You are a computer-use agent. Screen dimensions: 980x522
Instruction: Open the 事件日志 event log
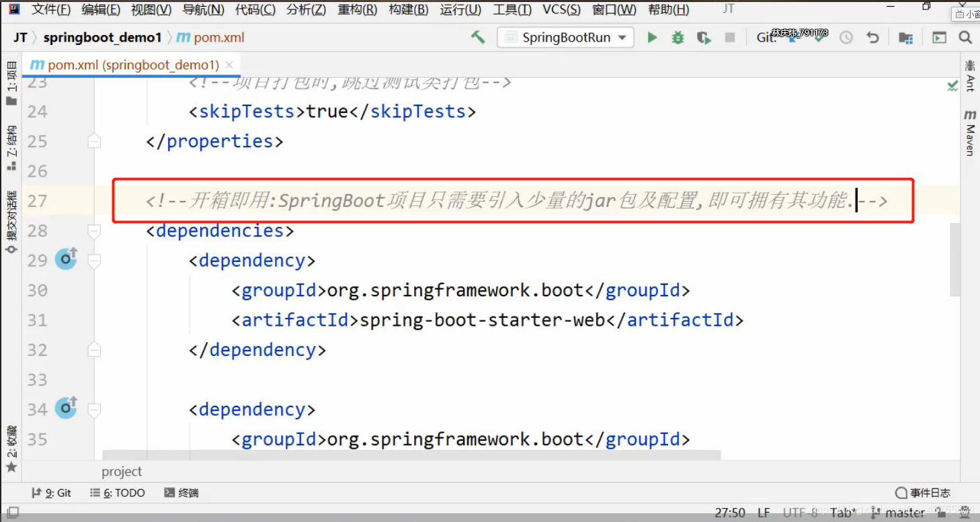pos(923,492)
